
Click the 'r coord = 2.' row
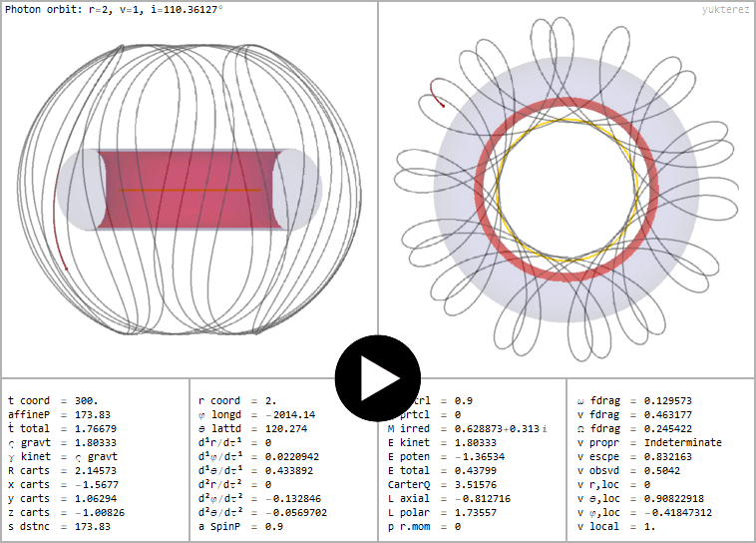(237, 400)
